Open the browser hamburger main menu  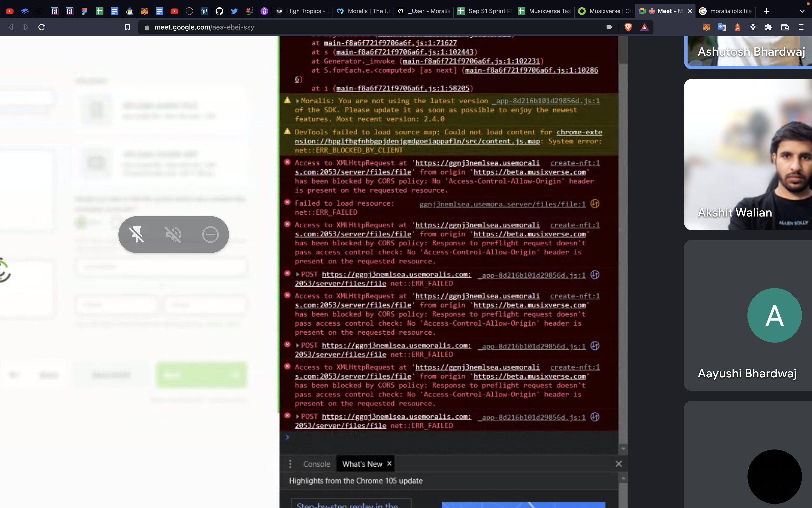[x=801, y=27]
